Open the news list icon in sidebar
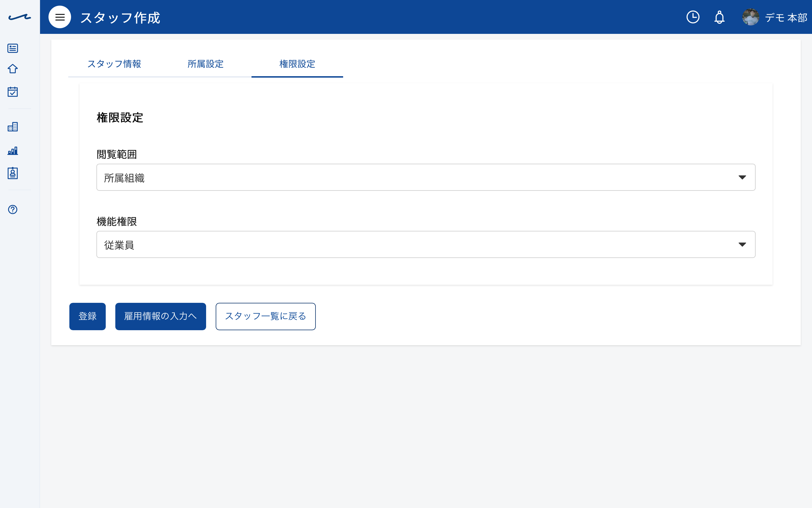Screen dimensions: 812x508 13,48
